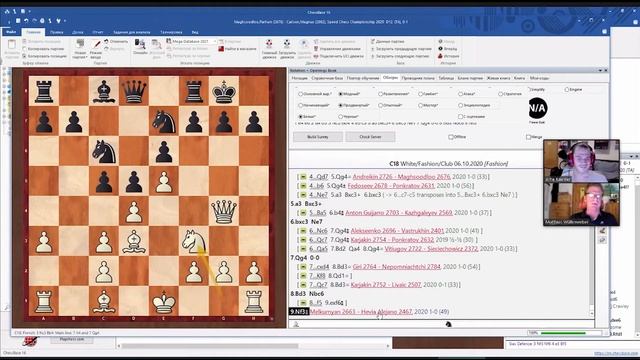The width and height of the screenshot is (640, 360).
Task: Open Melkumyan 2663 - Hevia Alejano game link
Action: [x=361, y=311]
